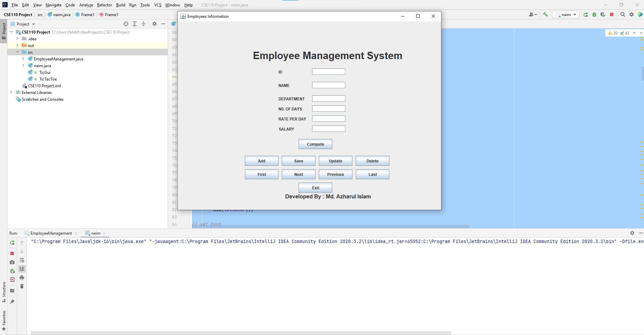
Task: Start the debugger from the toolbar
Action: (594, 14)
